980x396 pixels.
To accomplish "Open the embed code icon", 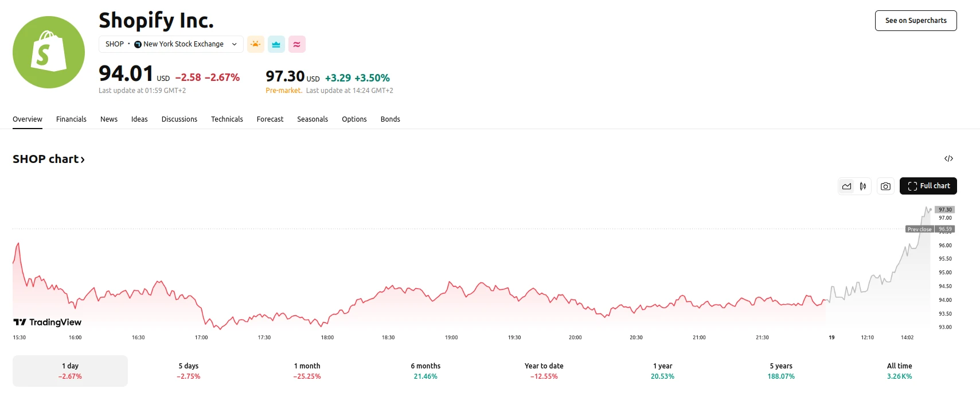I will pyautogui.click(x=948, y=158).
